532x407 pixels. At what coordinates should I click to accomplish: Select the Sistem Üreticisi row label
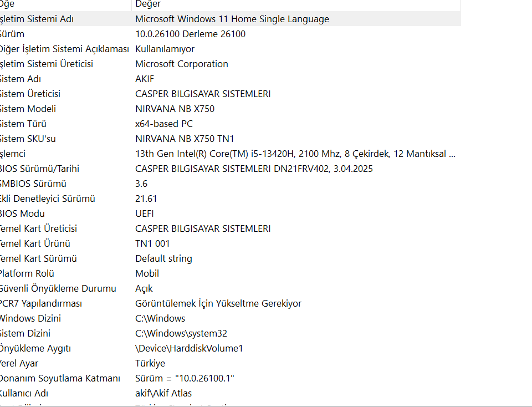30,94
